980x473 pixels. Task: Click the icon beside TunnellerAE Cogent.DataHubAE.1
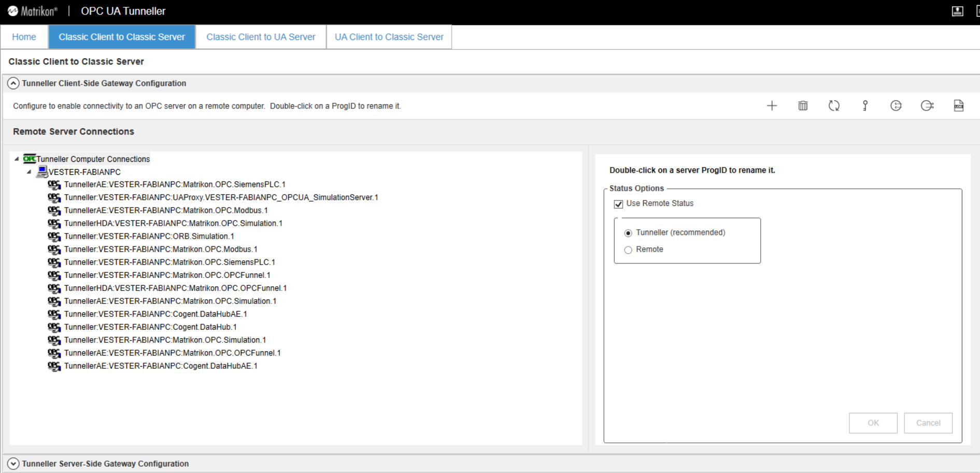54,366
